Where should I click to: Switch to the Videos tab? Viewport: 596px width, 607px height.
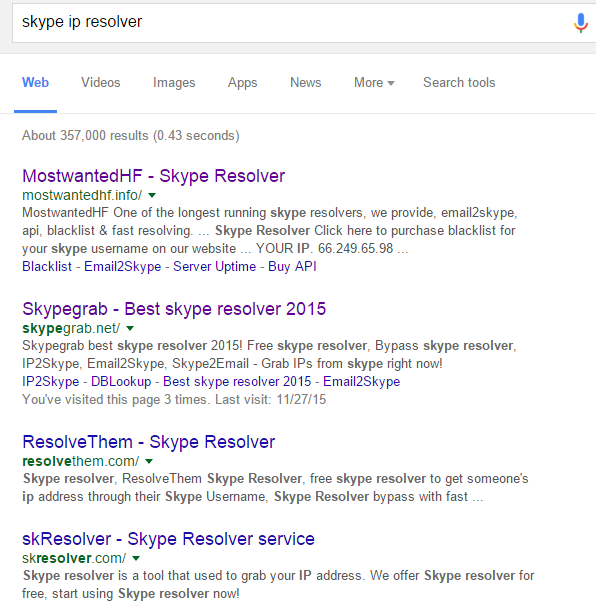101,82
